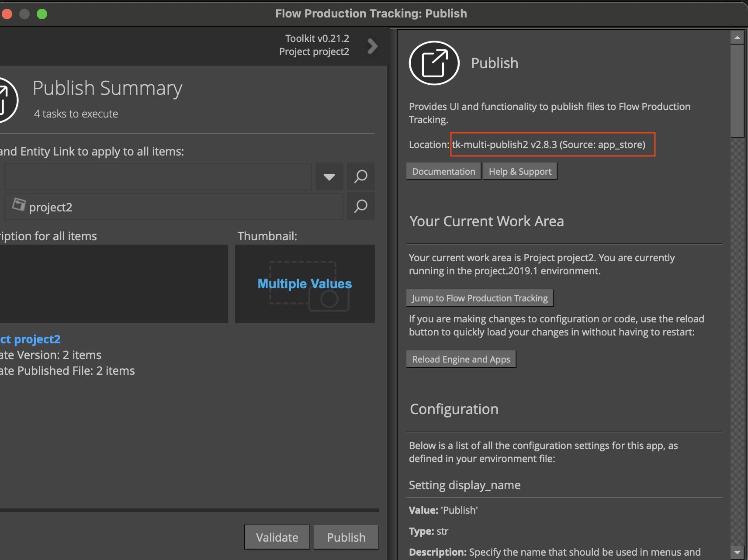Image resolution: width=748 pixels, height=560 pixels.
Task: Click the scrollbar down arrow
Action: coord(737,552)
